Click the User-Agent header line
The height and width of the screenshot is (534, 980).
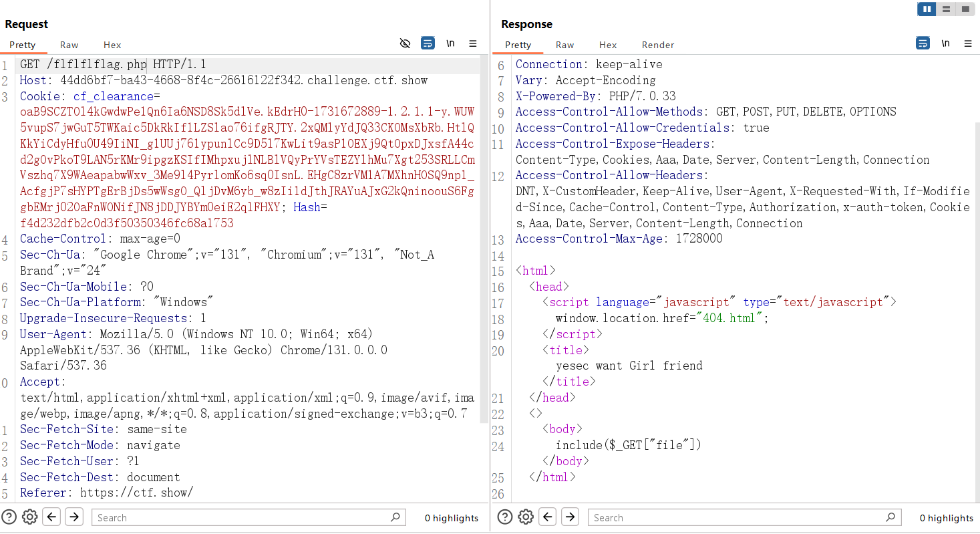(196, 334)
